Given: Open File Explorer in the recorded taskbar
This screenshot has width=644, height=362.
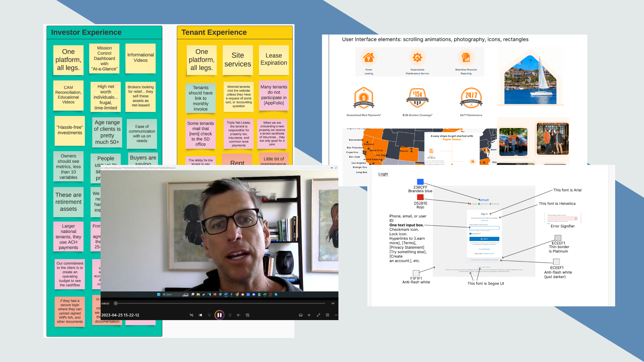Looking at the screenshot, I should (x=198, y=295).
